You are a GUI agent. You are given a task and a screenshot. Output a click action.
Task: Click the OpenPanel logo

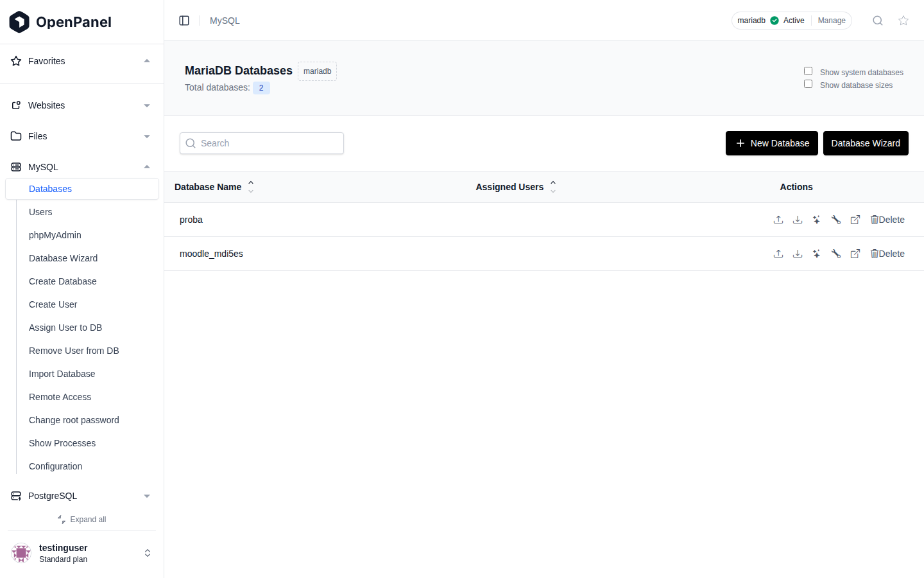pyautogui.click(x=60, y=22)
